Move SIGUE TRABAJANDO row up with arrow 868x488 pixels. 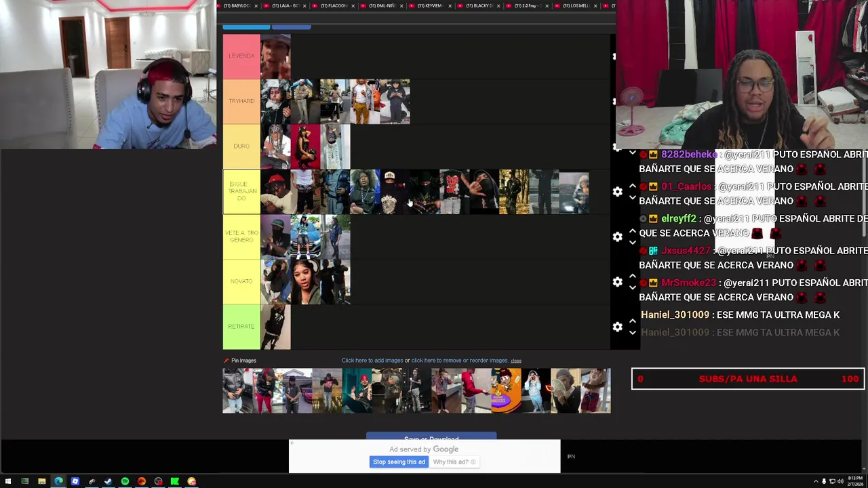633,186
